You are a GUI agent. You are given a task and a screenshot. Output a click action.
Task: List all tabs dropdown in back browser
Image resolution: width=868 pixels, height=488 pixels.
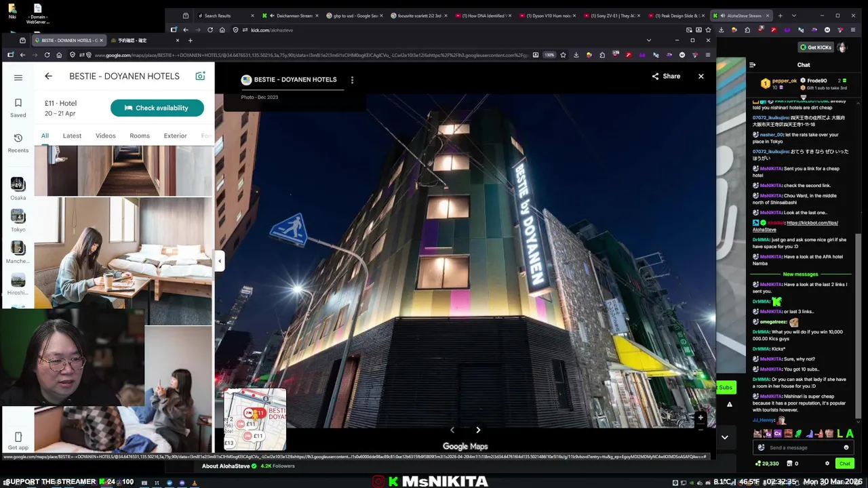click(x=794, y=16)
